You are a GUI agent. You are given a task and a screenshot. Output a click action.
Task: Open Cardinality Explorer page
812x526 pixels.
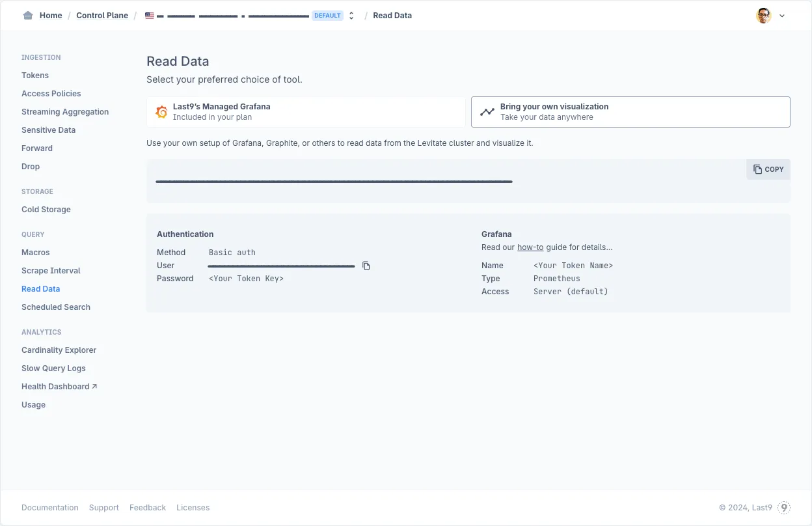pyautogui.click(x=59, y=350)
